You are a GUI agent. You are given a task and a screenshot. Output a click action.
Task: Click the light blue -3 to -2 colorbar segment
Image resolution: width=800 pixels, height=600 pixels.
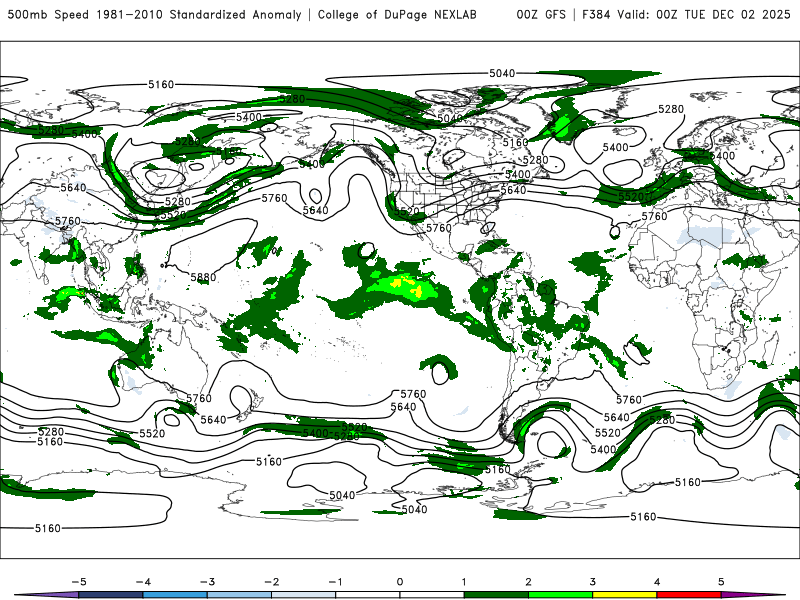pos(239,595)
